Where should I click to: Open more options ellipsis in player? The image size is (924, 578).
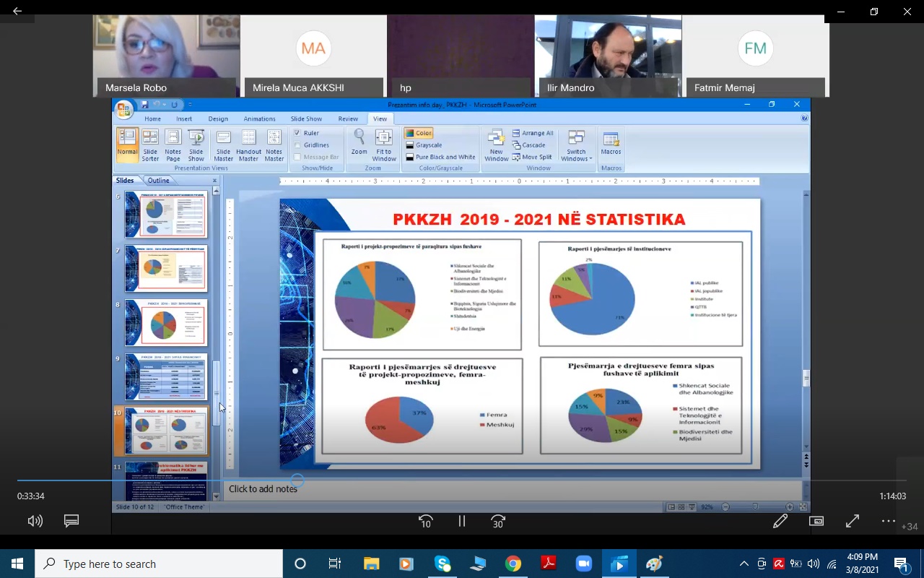[888, 521]
